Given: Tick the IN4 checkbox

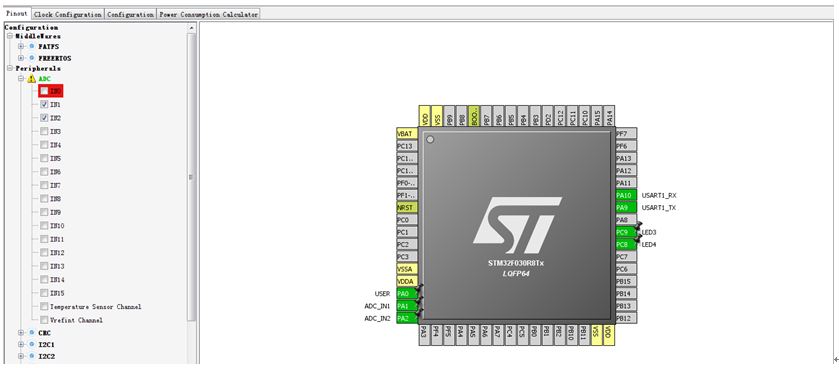Looking at the screenshot, I should [x=44, y=145].
